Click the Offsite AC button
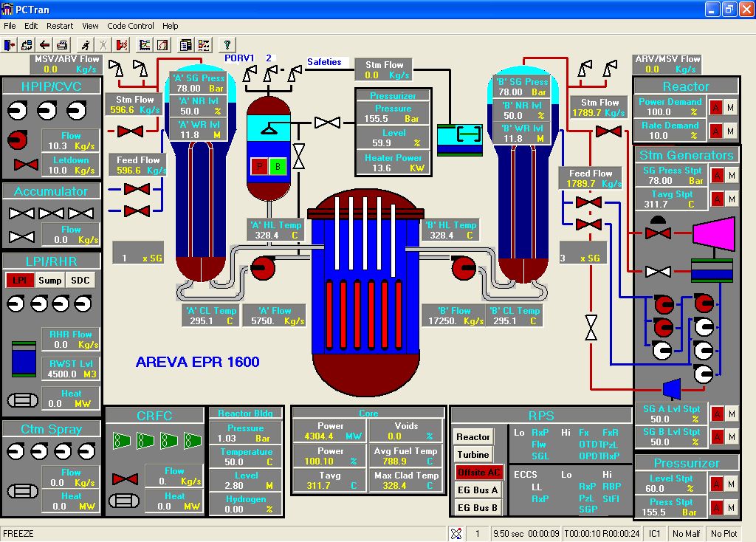This screenshot has width=756, height=542. click(x=478, y=473)
